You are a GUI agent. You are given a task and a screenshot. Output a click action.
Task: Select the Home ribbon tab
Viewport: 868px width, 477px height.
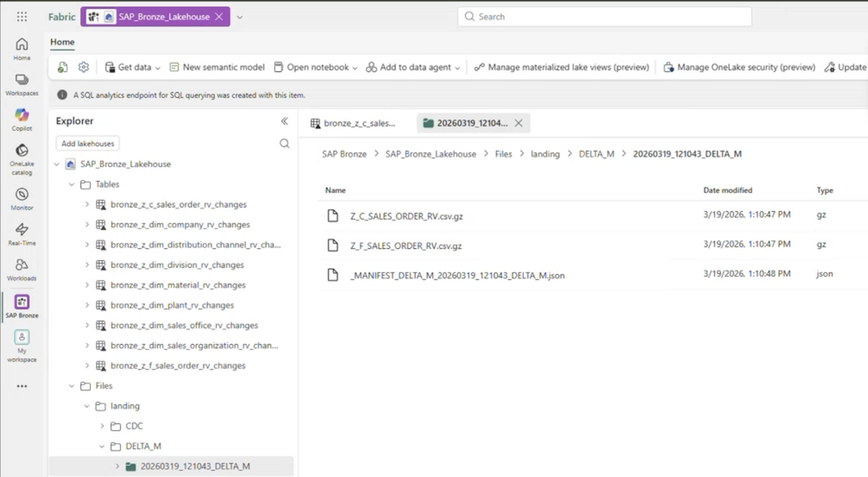[x=62, y=42]
